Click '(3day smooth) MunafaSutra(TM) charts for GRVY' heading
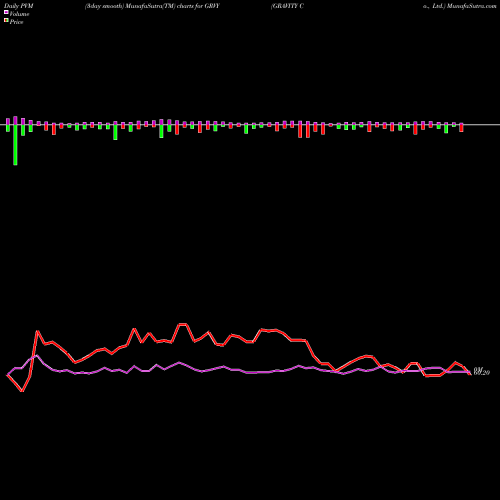This screenshot has height=500, width=500. point(152,6)
